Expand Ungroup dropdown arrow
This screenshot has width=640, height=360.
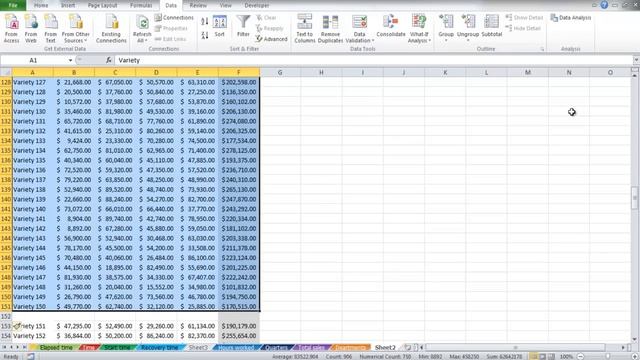468,40
